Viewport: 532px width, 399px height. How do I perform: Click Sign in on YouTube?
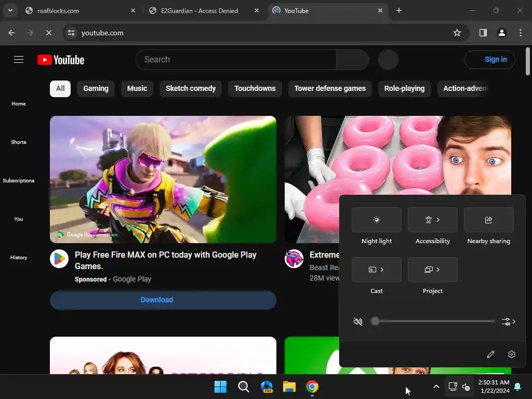pyautogui.click(x=489, y=60)
